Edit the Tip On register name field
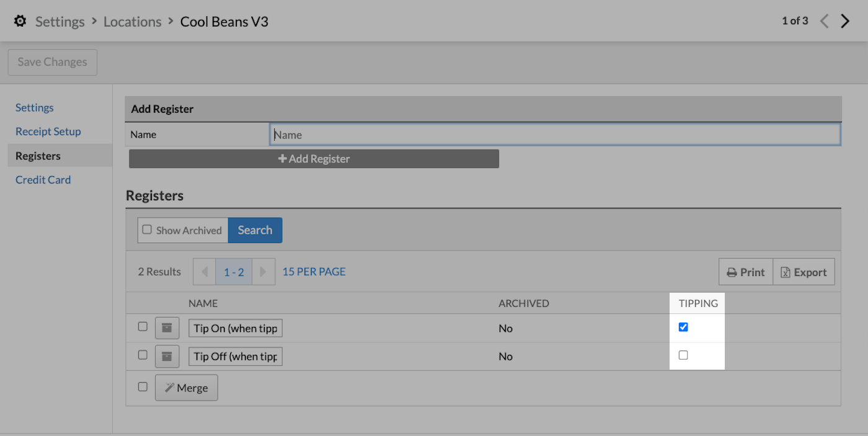 [x=236, y=328]
